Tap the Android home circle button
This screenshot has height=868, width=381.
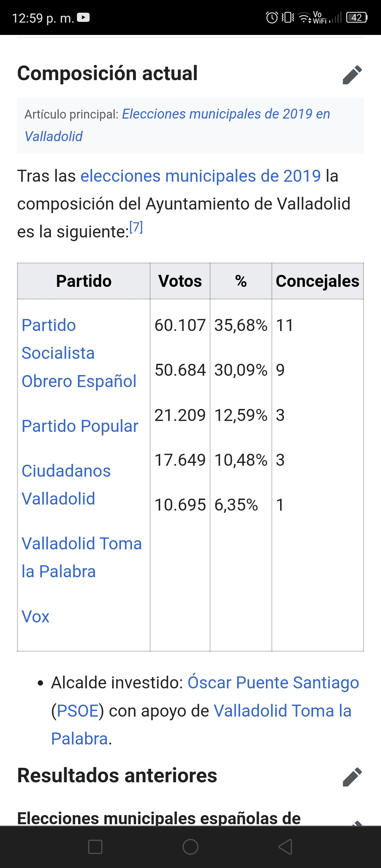(x=190, y=846)
